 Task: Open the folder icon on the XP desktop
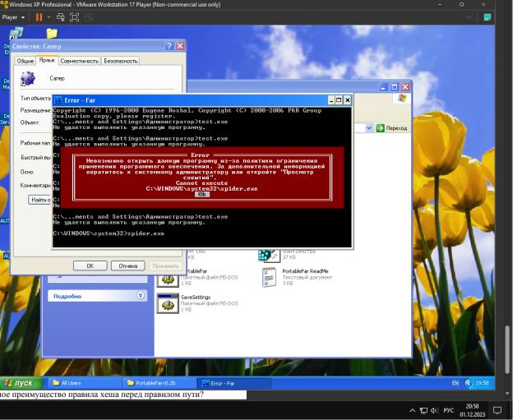pos(52,34)
